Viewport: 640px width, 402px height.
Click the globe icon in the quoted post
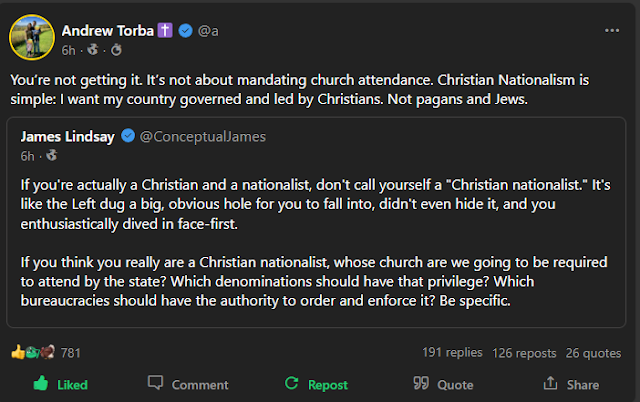[51, 155]
